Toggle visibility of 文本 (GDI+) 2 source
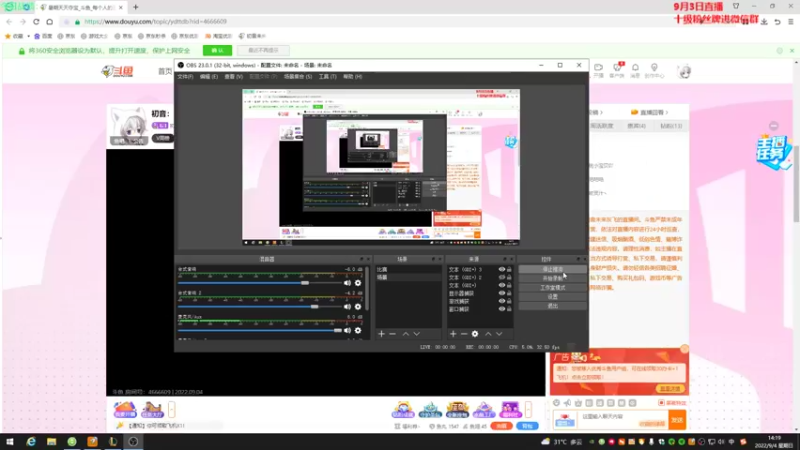The height and width of the screenshot is (450, 800). click(x=502, y=278)
